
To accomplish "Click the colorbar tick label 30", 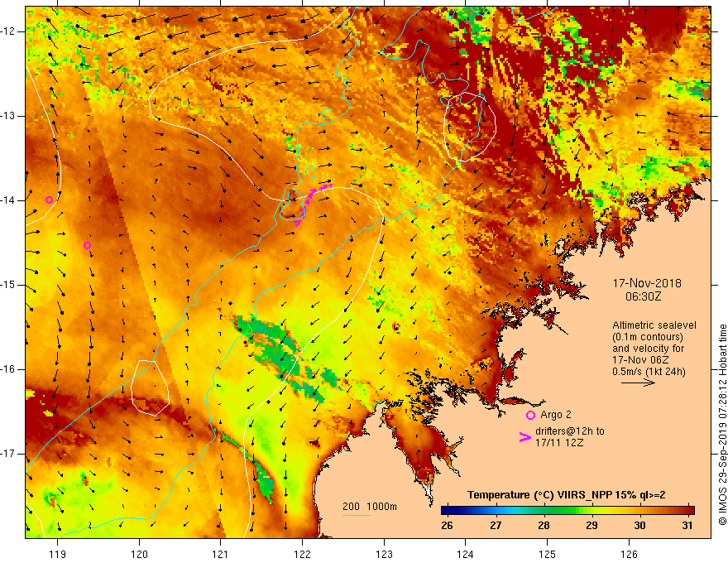I will click(x=639, y=526).
